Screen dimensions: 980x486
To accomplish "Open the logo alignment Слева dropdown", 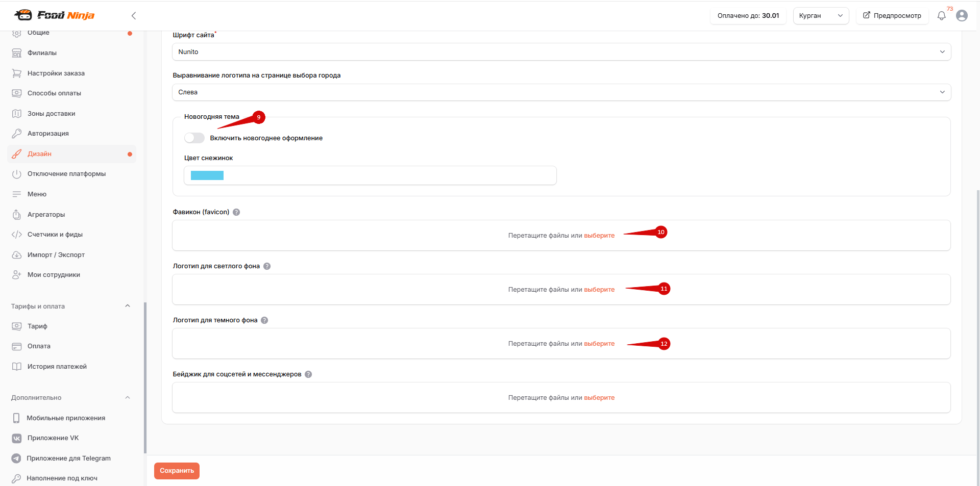I will click(x=561, y=92).
